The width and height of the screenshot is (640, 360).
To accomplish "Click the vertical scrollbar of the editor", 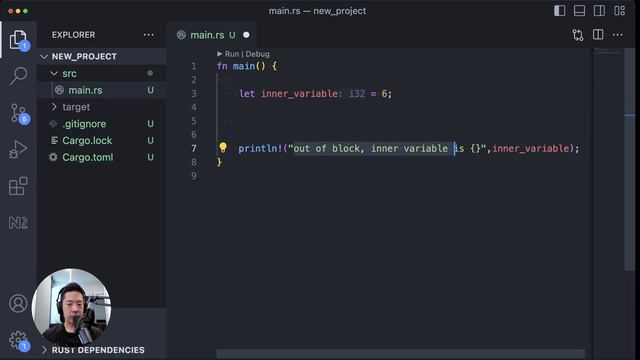I will tap(629, 159).
